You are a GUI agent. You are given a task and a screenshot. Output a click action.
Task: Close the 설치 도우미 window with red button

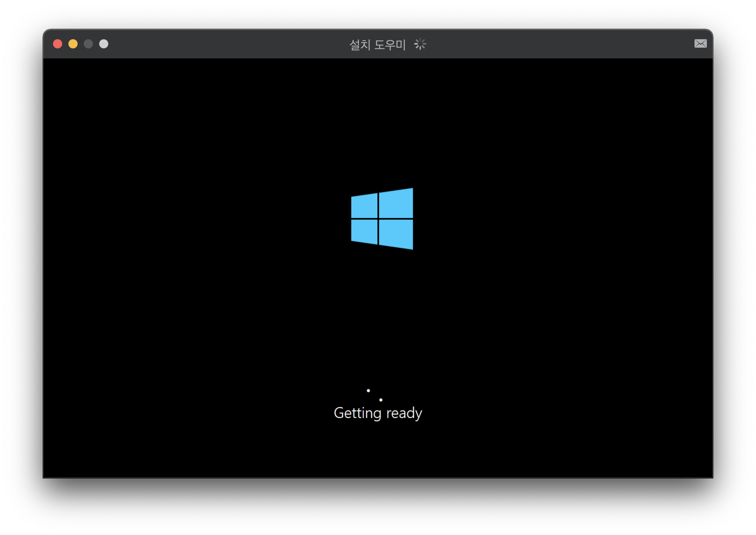click(58, 44)
